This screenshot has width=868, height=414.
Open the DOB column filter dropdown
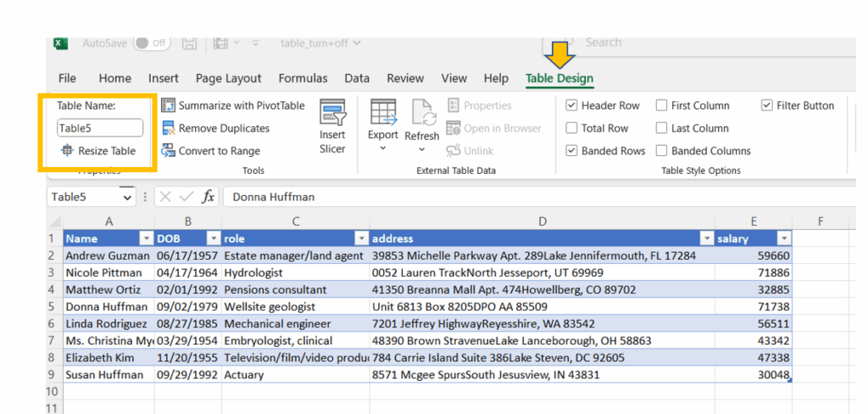click(214, 239)
